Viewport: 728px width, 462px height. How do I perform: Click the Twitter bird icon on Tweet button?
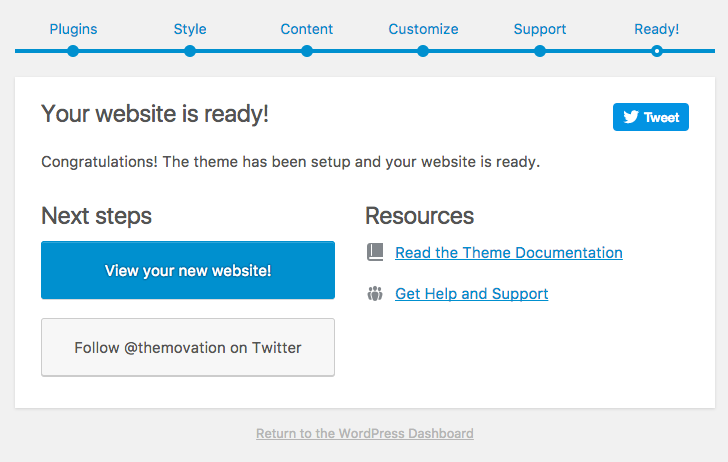pos(631,117)
